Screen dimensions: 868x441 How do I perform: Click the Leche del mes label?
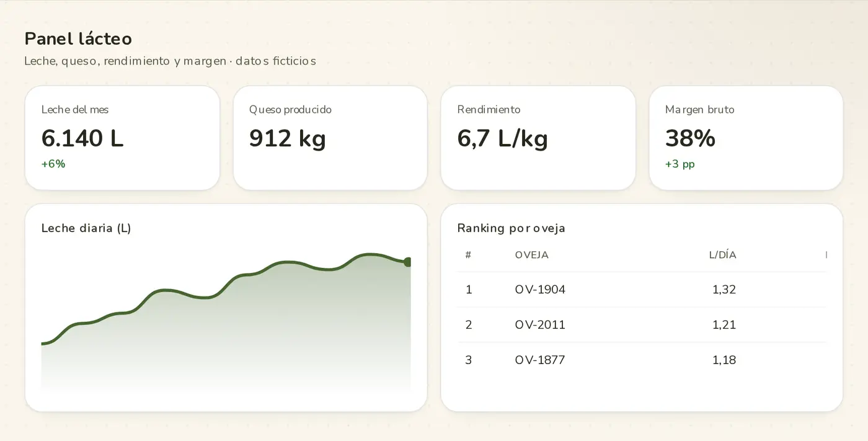coord(75,110)
